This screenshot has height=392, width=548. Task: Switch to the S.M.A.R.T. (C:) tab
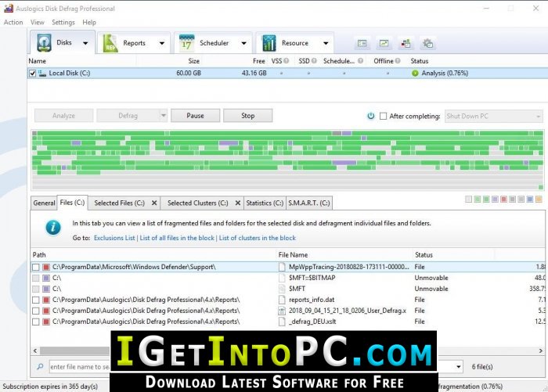(x=309, y=203)
